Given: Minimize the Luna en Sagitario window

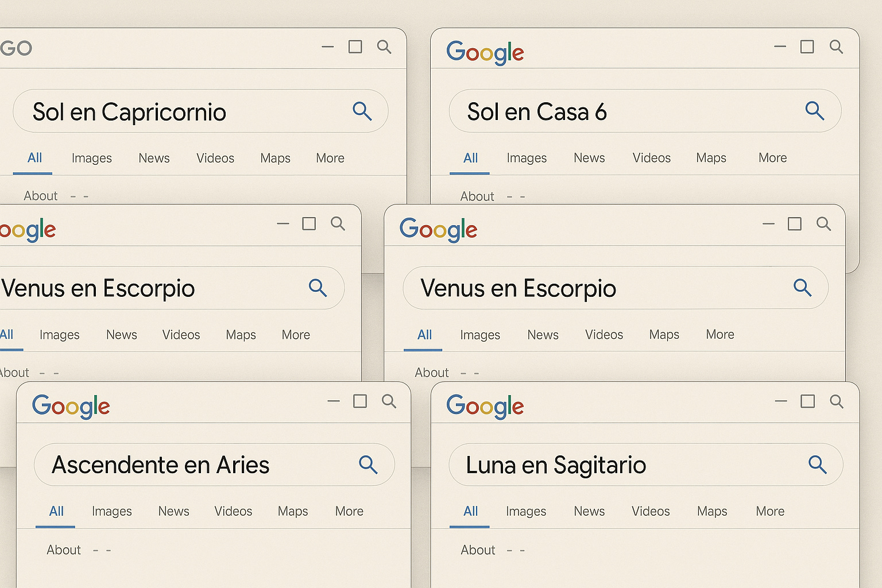Looking at the screenshot, I should (x=781, y=401).
